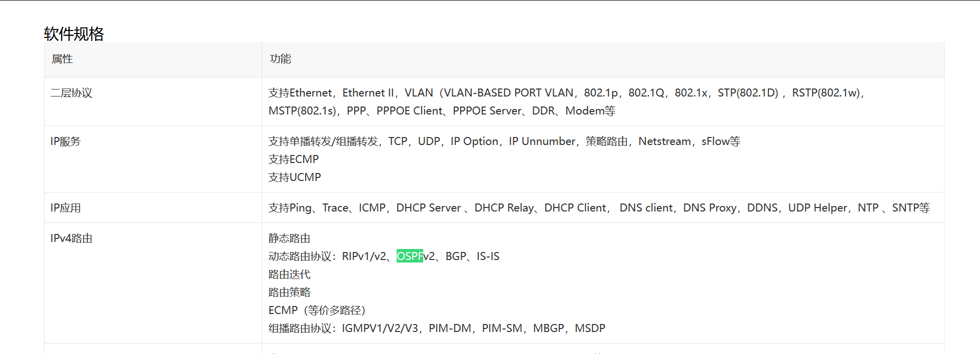Click the 支持UCMP line
This screenshot has width=980, height=354.
295,177
